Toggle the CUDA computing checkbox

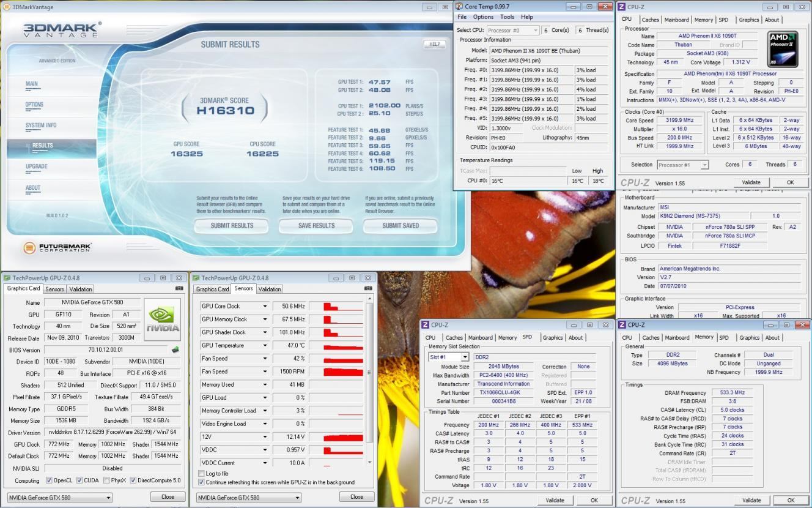[78, 480]
